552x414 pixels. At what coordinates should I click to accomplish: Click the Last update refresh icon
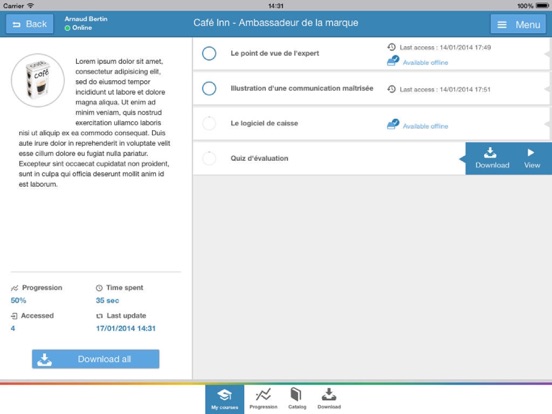[x=99, y=316]
